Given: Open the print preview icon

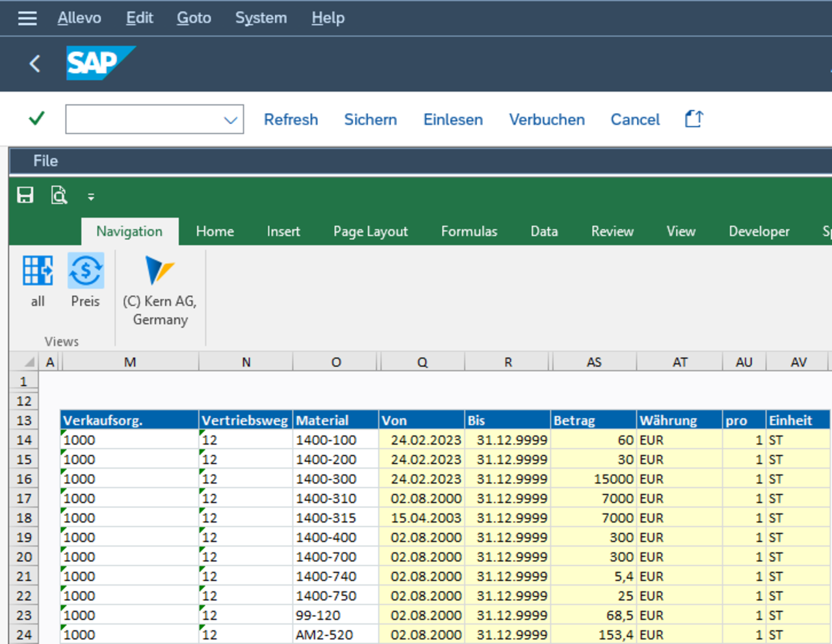Looking at the screenshot, I should (59, 196).
